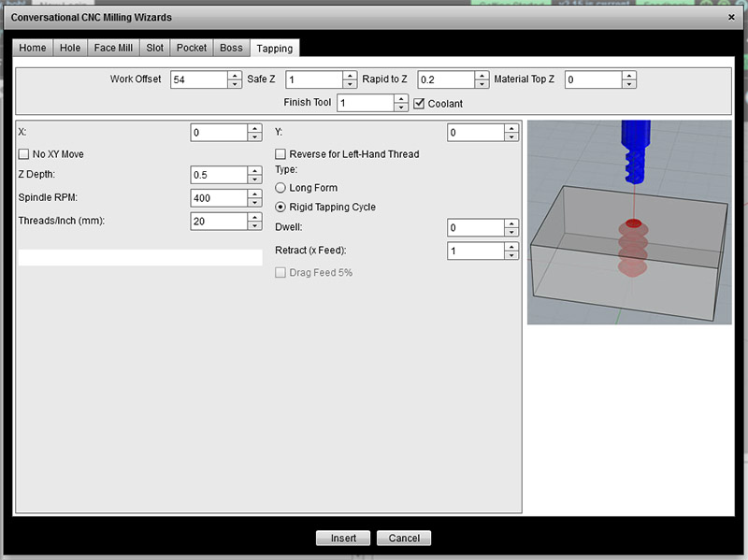Increase the Spindle RPM with the up arrow

click(x=255, y=194)
